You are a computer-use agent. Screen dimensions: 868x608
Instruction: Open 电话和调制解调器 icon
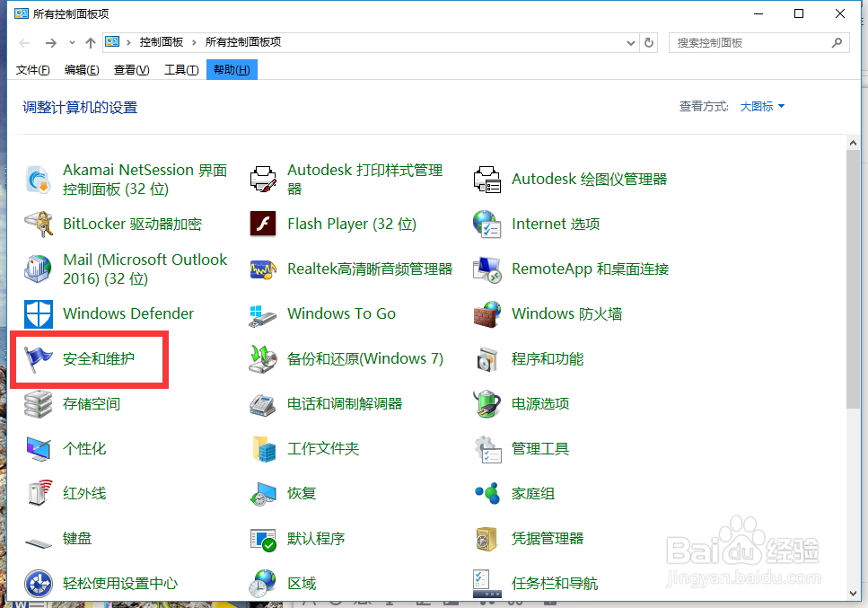pyautogui.click(x=263, y=404)
